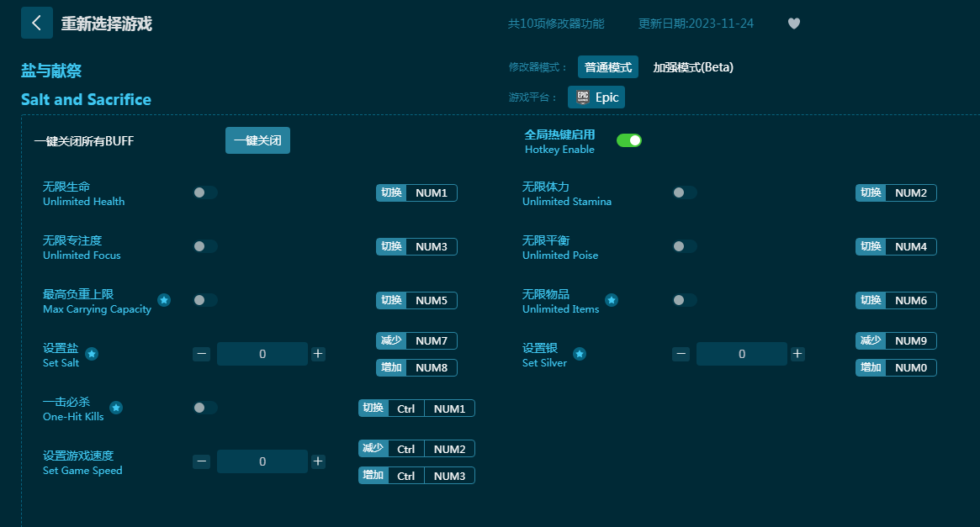Click 共10项修改器功能 text

556,24
